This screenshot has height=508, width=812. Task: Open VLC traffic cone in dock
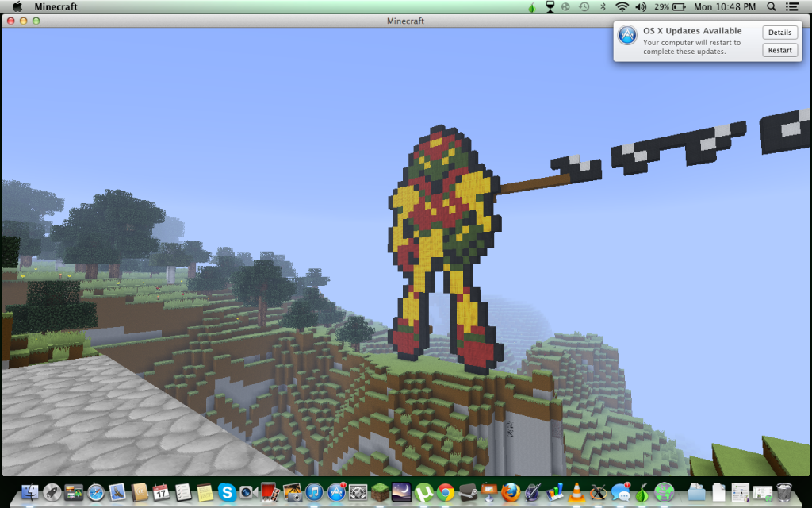coord(576,491)
